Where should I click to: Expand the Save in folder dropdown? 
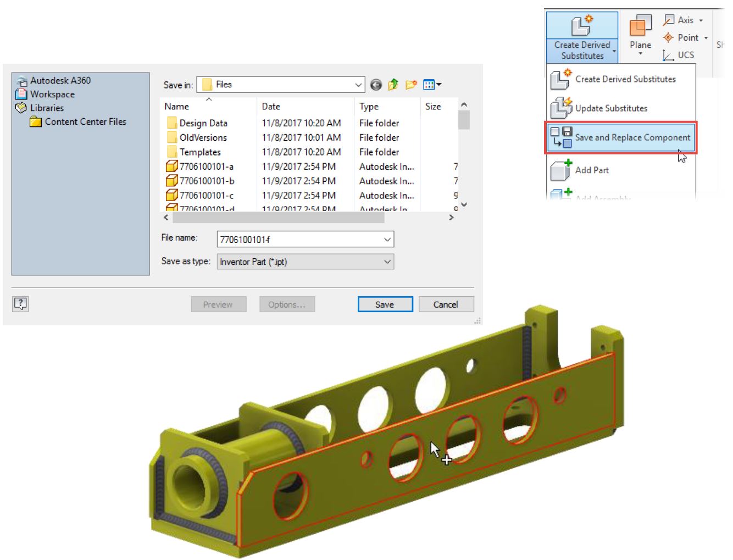click(358, 85)
